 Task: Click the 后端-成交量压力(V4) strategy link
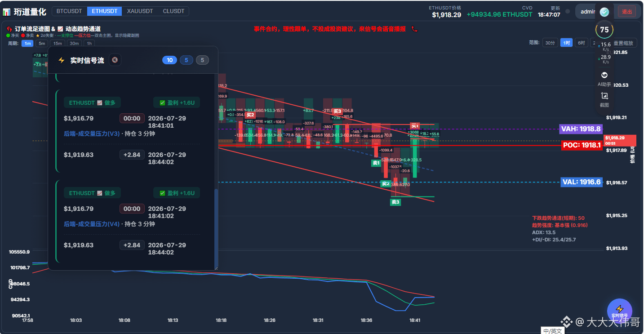[92, 224]
